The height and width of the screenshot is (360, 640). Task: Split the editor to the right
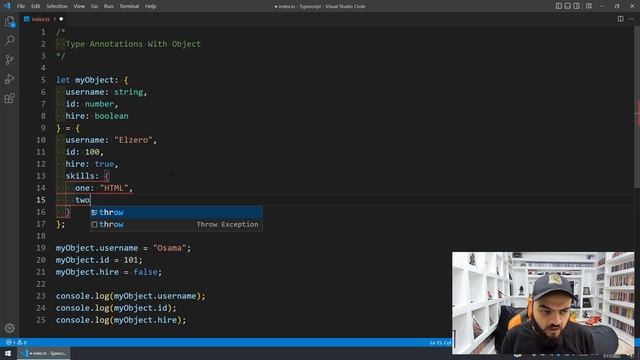pos(620,19)
